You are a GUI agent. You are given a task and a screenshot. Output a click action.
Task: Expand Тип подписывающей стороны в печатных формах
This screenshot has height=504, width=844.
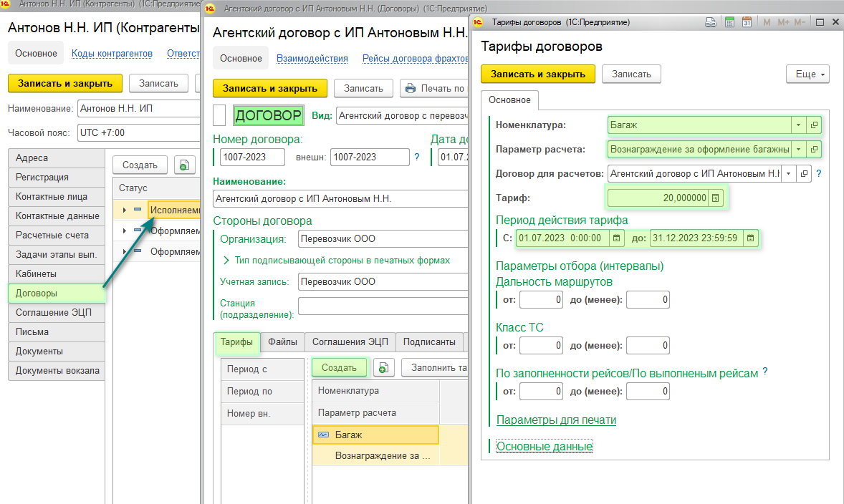[226, 261]
